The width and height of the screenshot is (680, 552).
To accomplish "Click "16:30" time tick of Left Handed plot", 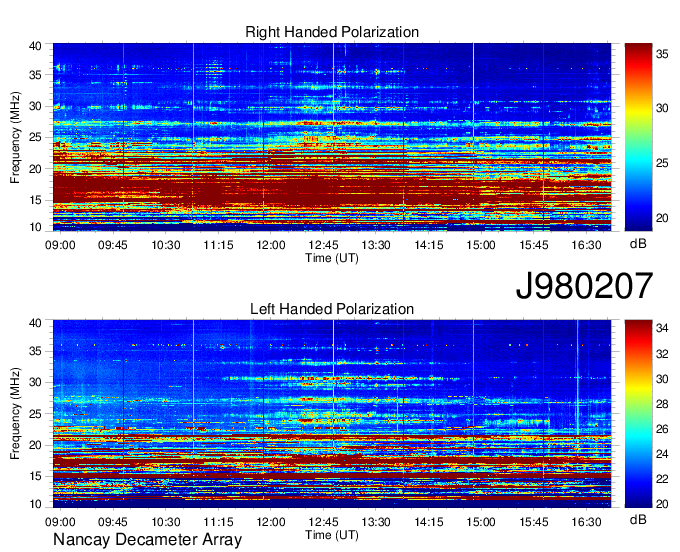I will [x=586, y=522].
